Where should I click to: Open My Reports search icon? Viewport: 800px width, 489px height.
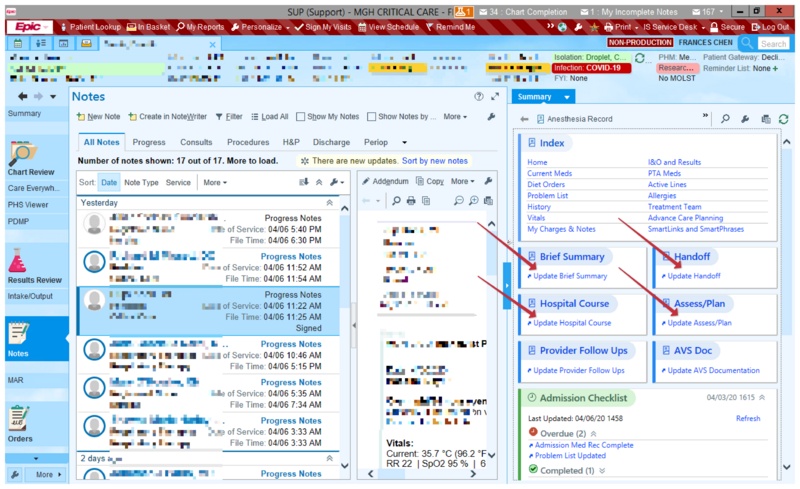click(181, 27)
